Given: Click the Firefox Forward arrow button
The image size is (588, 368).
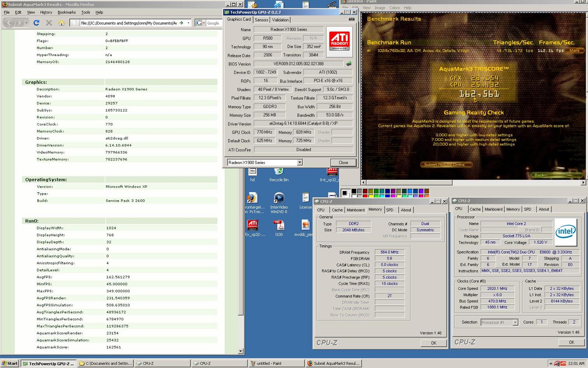Looking at the screenshot, I should pyautogui.click(x=19, y=23).
